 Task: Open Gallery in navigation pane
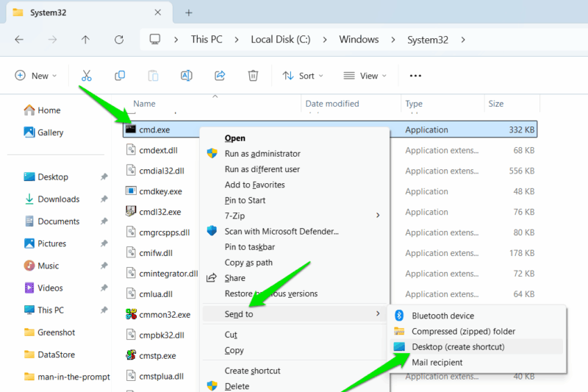(x=43, y=132)
